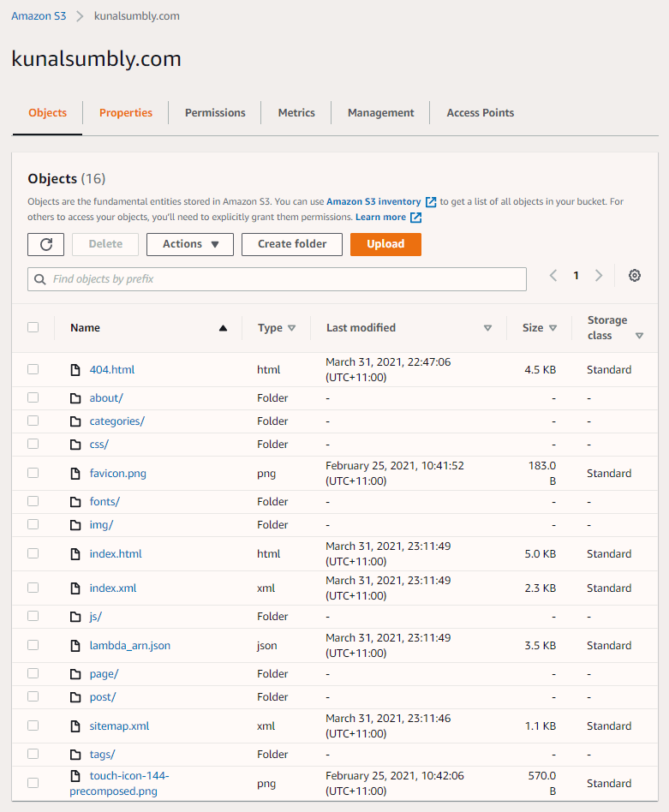Click the folder icon next to css/
This screenshot has height=812, width=669.
click(x=76, y=444)
